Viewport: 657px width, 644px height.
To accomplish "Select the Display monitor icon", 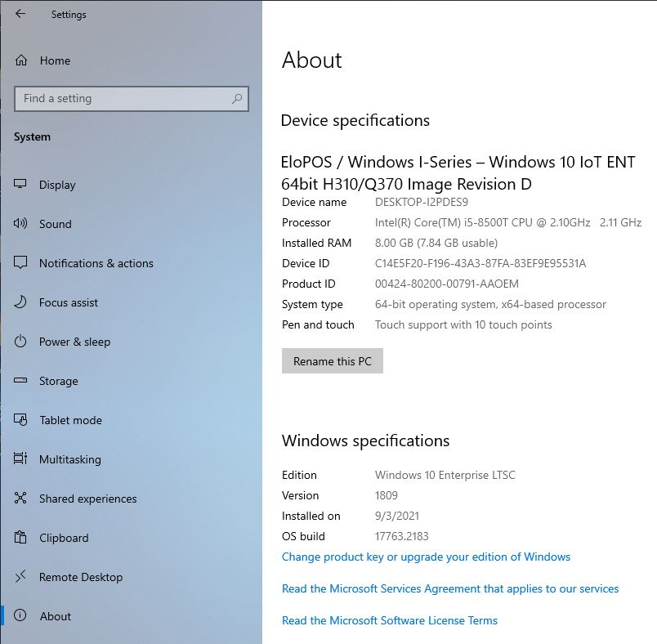I will click(20, 184).
